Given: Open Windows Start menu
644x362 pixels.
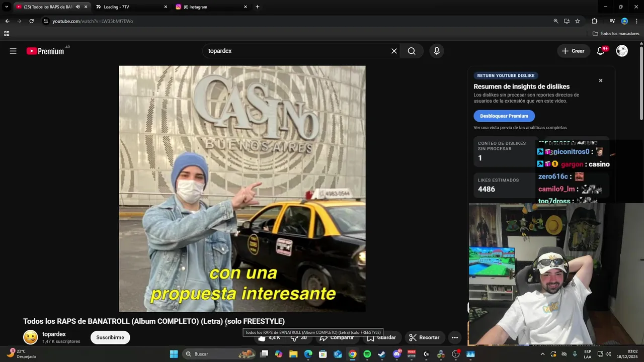Looking at the screenshot, I should click(x=174, y=354).
